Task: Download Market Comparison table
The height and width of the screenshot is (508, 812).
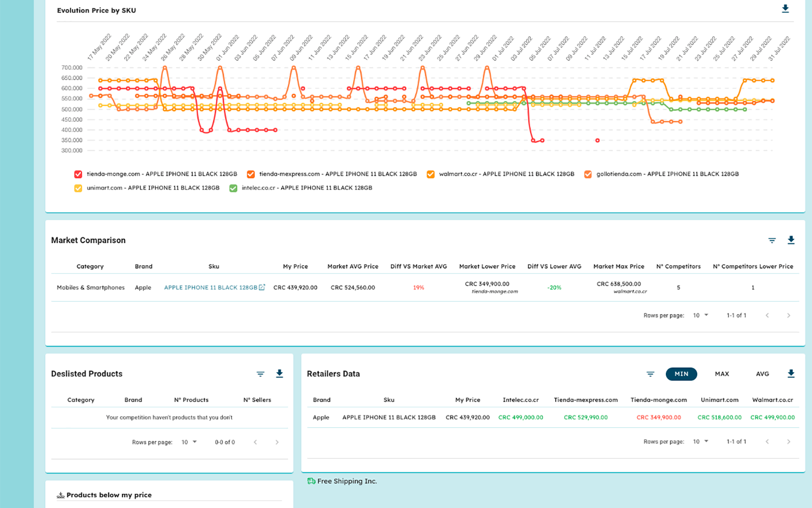Action: pos(791,240)
